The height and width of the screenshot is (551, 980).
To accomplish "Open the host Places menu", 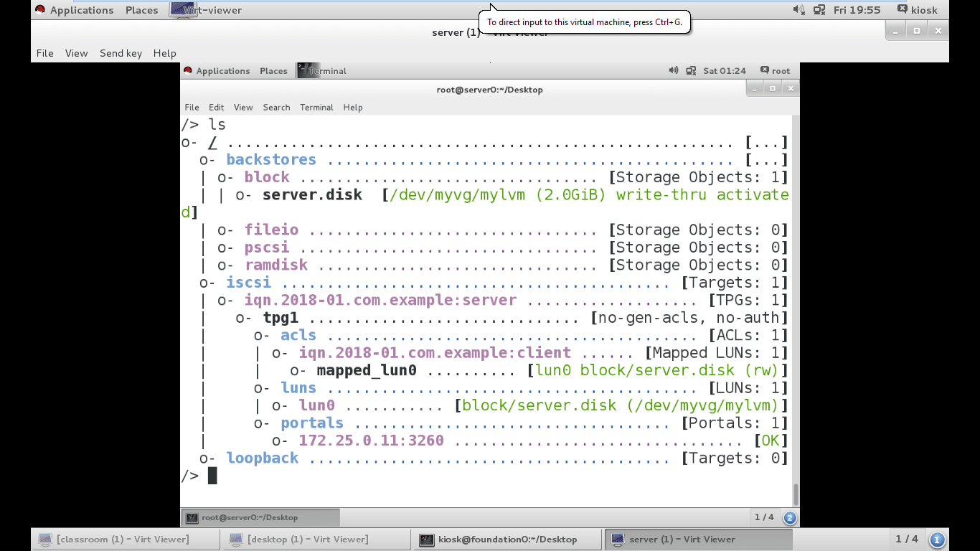I will point(141,10).
